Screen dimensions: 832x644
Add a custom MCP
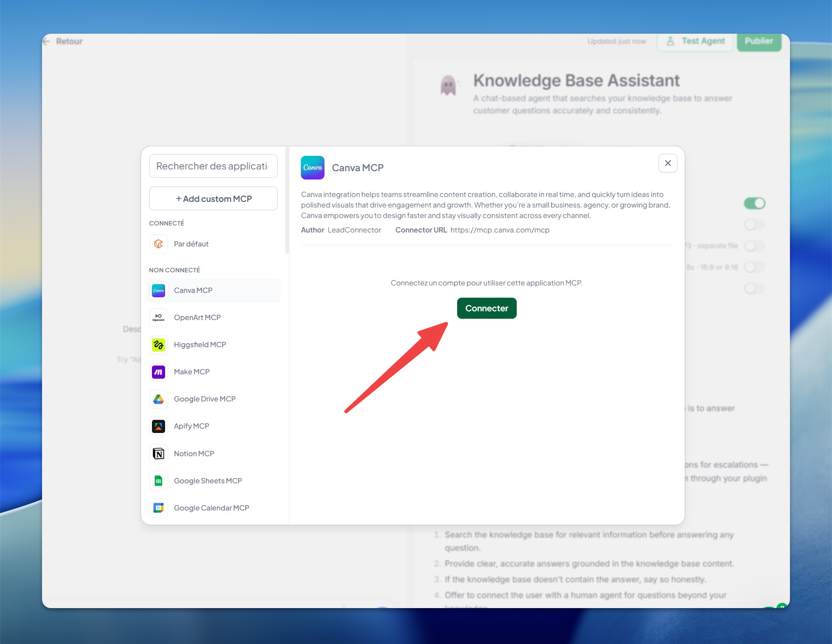[213, 199]
